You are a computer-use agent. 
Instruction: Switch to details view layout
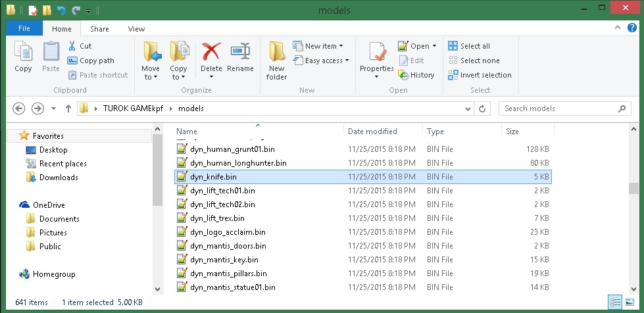(615, 302)
